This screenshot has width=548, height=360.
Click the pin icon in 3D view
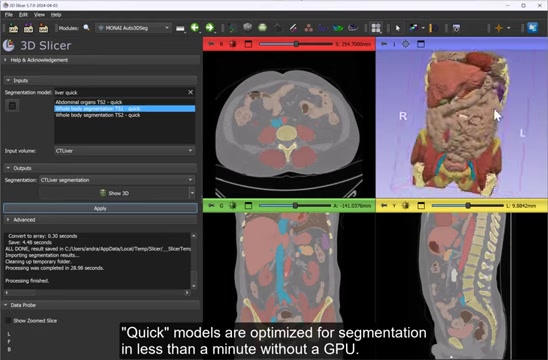(384, 44)
